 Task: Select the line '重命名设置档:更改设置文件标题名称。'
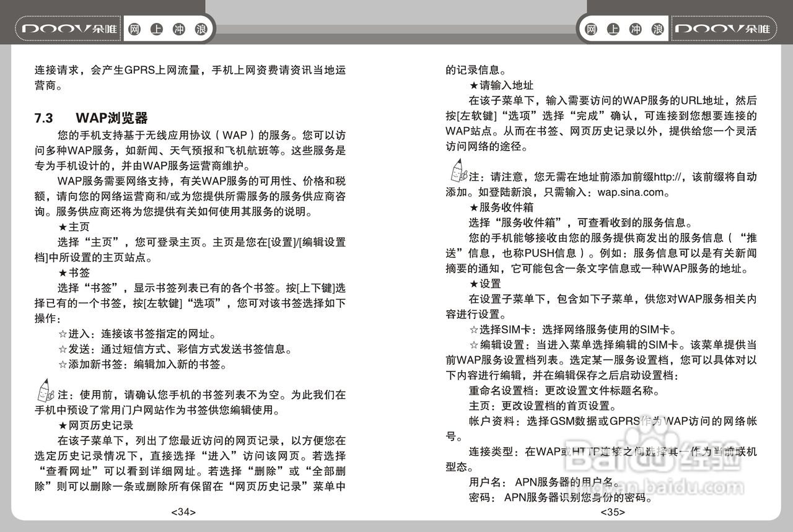click(564, 391)
